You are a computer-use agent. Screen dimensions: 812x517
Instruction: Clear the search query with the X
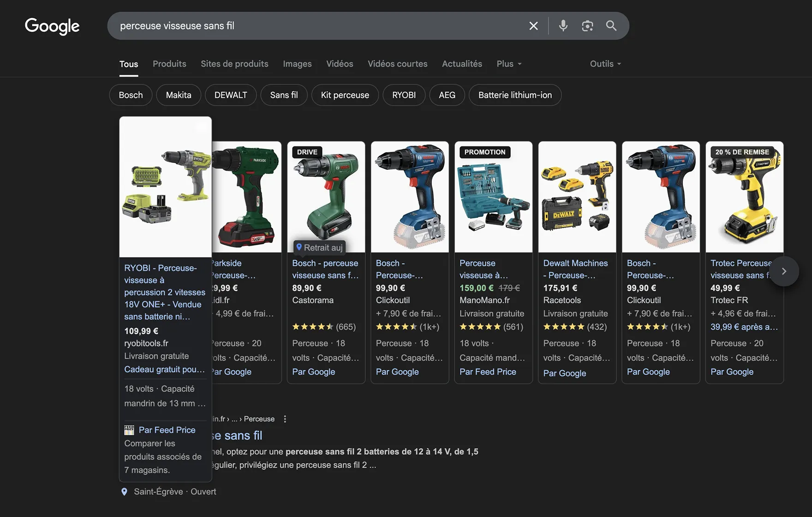point(533,26)
